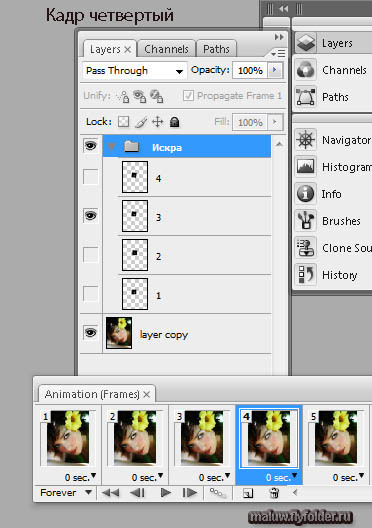Play the animation
This screenshot has width=372, height=528.
(x=165, y=493)
